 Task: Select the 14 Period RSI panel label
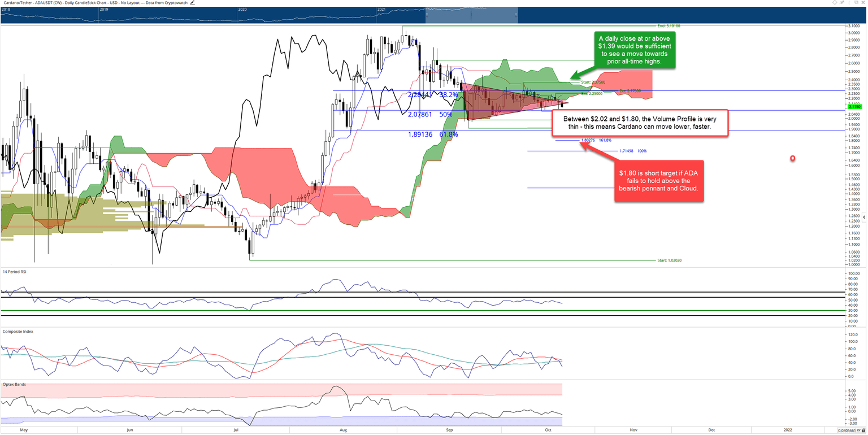15,272
